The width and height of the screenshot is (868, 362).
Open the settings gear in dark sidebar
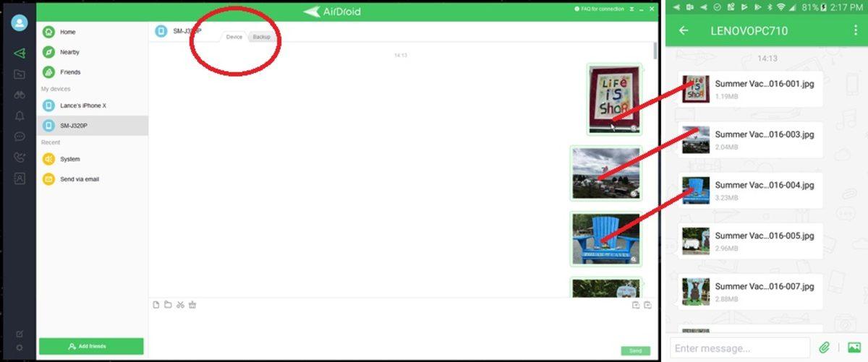tap(20, 348)
